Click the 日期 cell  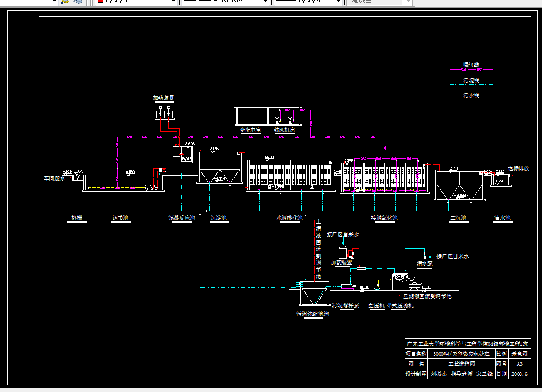click(501, 374)
